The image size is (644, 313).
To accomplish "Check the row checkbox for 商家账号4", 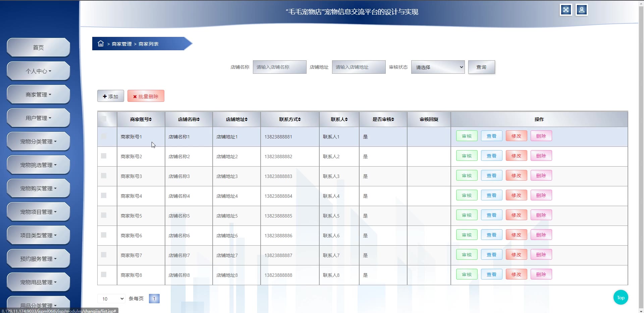I will [x=104, y=195].
